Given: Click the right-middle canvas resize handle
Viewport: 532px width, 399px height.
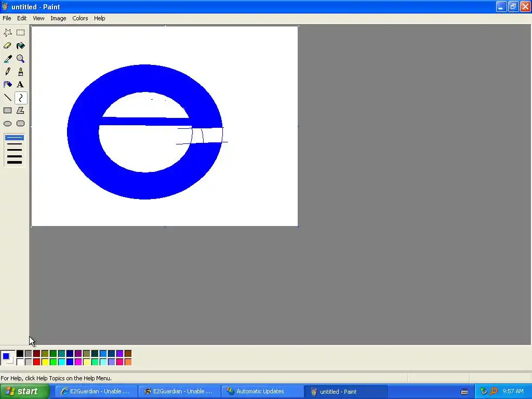Looking at the screenshot, I should (298, 126).
